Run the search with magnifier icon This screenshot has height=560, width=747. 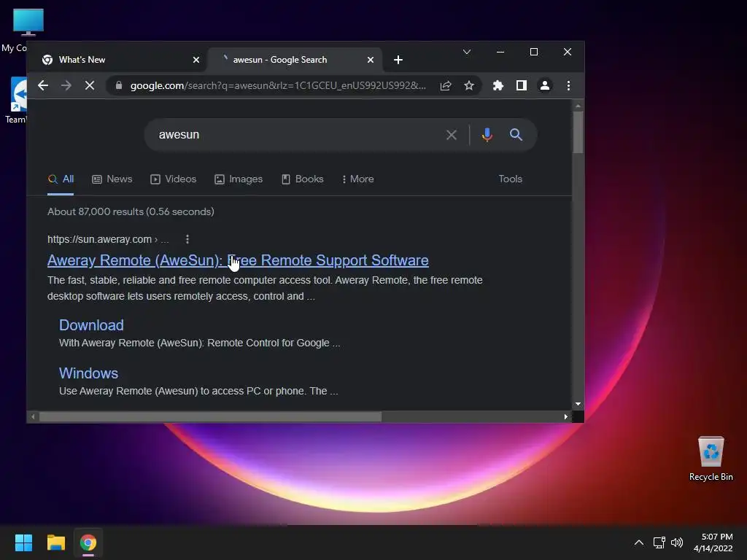(516, 135)
